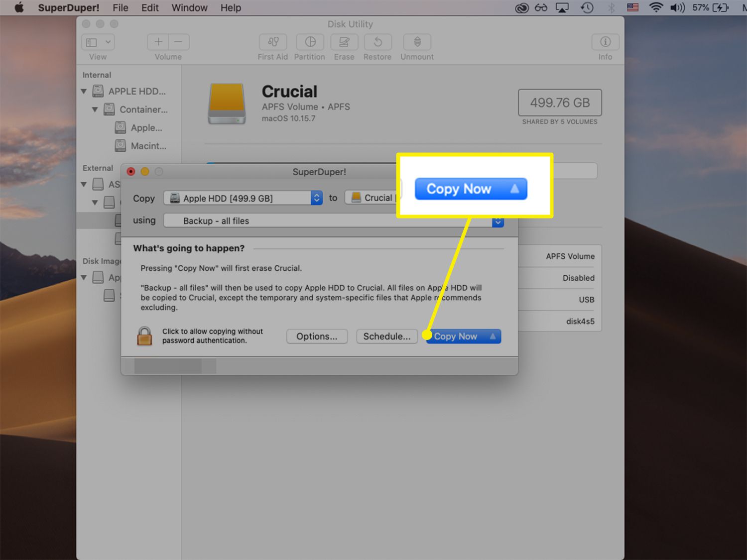Click the Erase toolbar icon
The image size is (747, 560).
tap(344, 42)
